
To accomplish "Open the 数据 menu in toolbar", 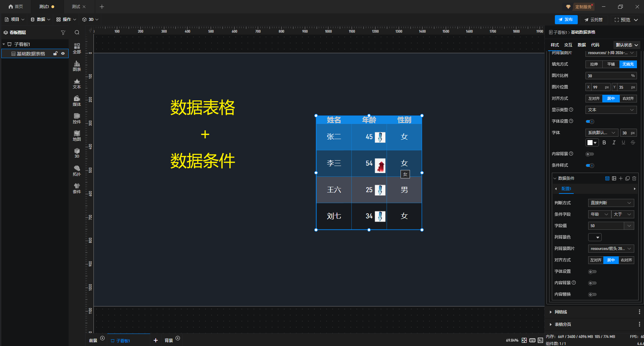I will click(x=40, y=19).
